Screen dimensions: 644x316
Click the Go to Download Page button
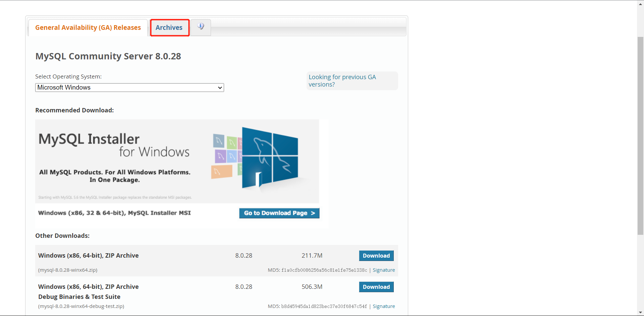(279, 213)
